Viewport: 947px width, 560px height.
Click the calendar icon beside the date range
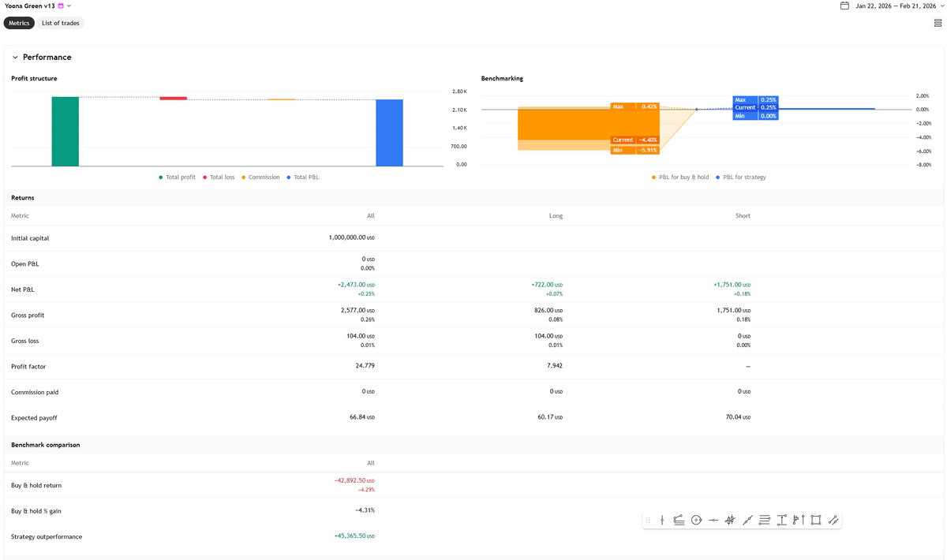pyautogui.click(x=844, y=6)
